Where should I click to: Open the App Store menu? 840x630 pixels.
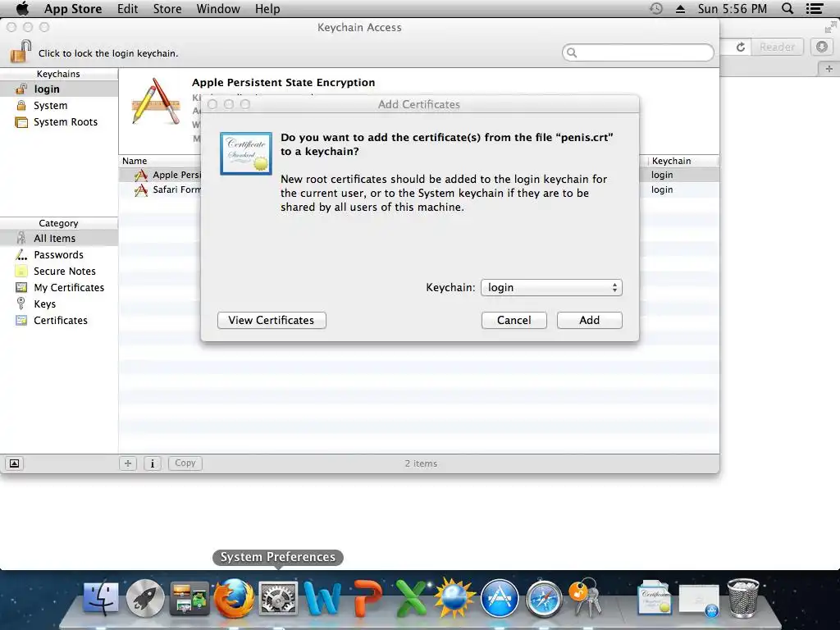pyautogui.click(x=73, y=8)
